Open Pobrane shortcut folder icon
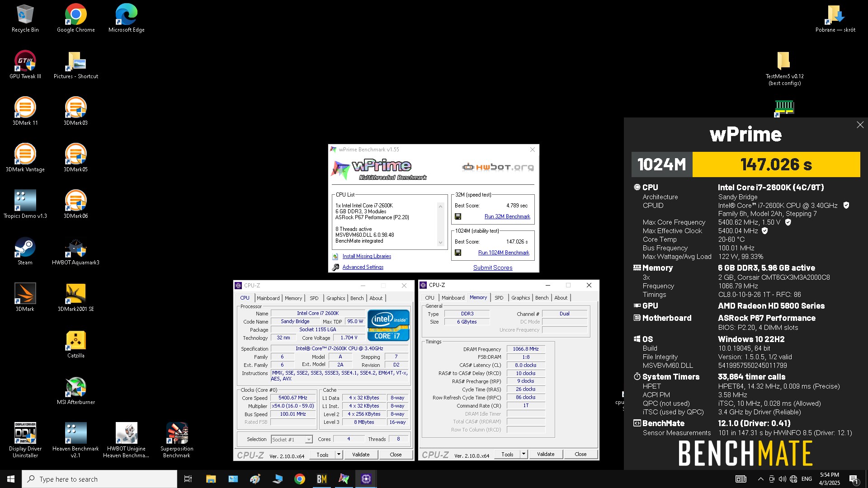The height and width of the screenshot is (488, 868). click(x=835, y=19)
